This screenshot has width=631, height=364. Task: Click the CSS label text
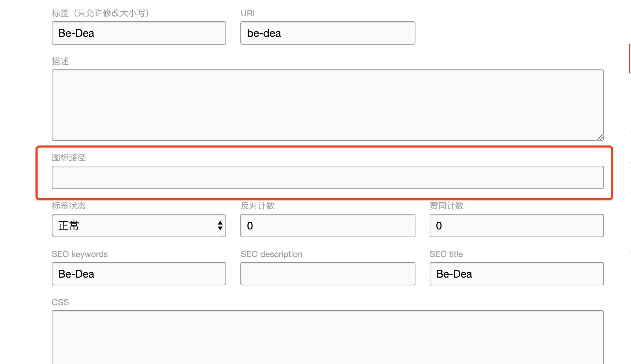tap(60, 302)
